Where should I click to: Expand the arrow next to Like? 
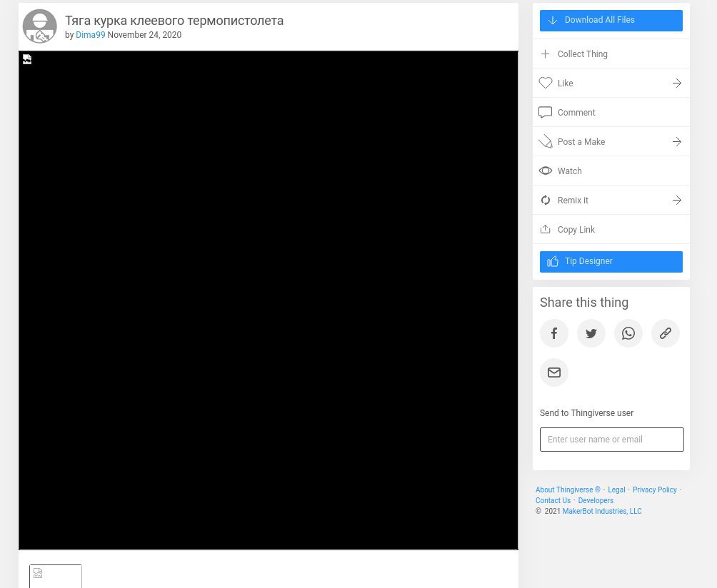click(x=677, y=83)
